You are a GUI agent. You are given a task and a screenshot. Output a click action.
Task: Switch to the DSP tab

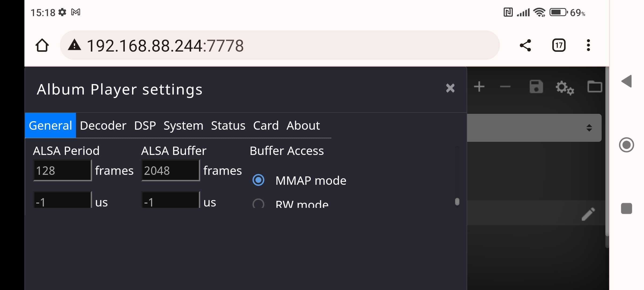(145, 125)
